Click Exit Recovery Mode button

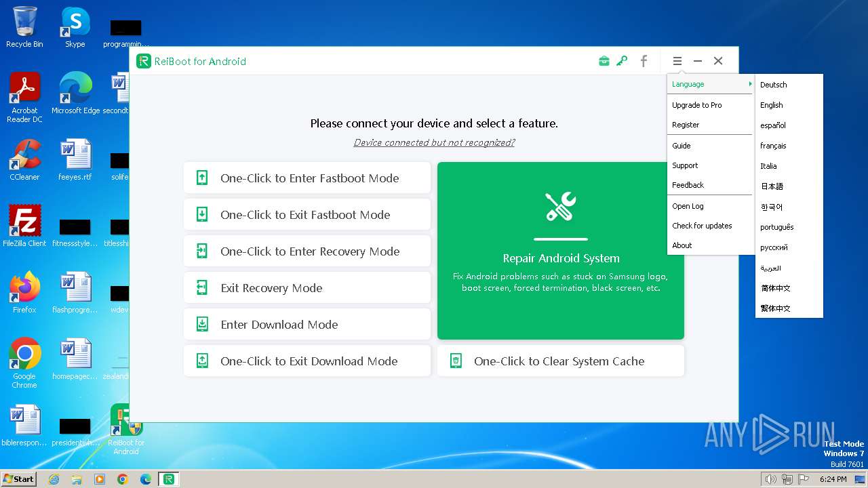pos(307,288)
